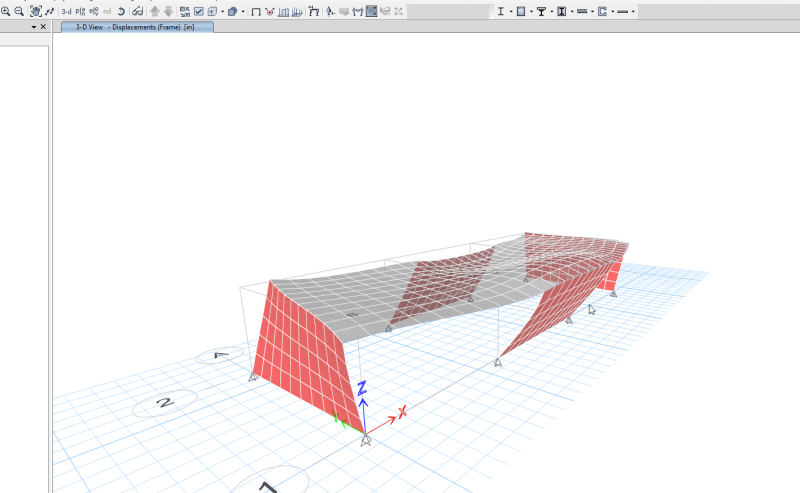Switch to the default 3-d view
Screen dimensions: 800x493
pos(66,11)
